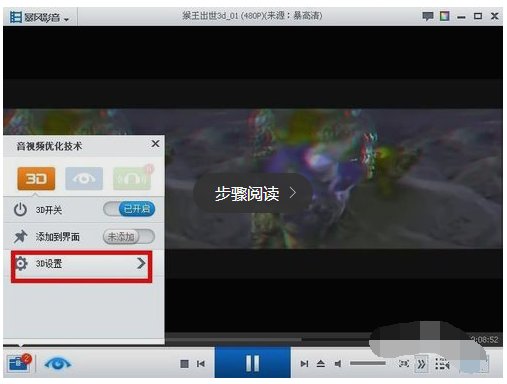Click the gear icon beside 3D设置

click(x=21, y=263)
